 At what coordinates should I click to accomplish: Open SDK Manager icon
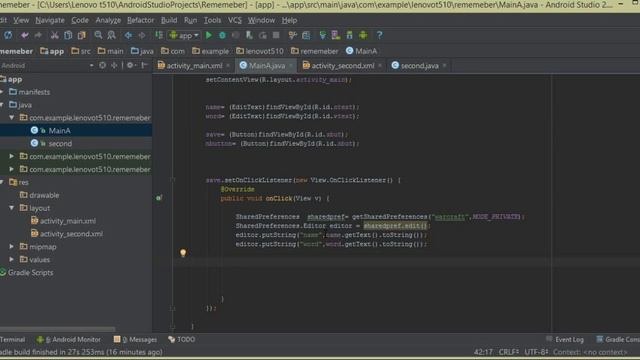pyautogui.click(x=349, y=36)
